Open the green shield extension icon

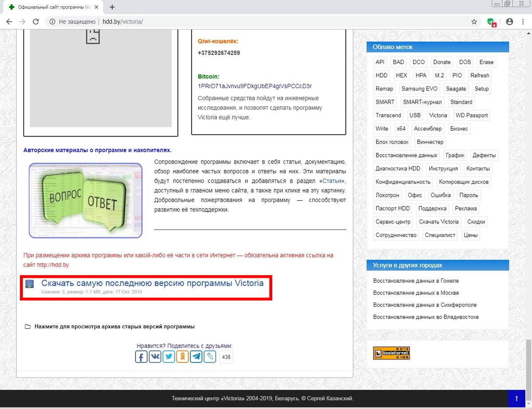pyautogui.click(x=491, y=22)
